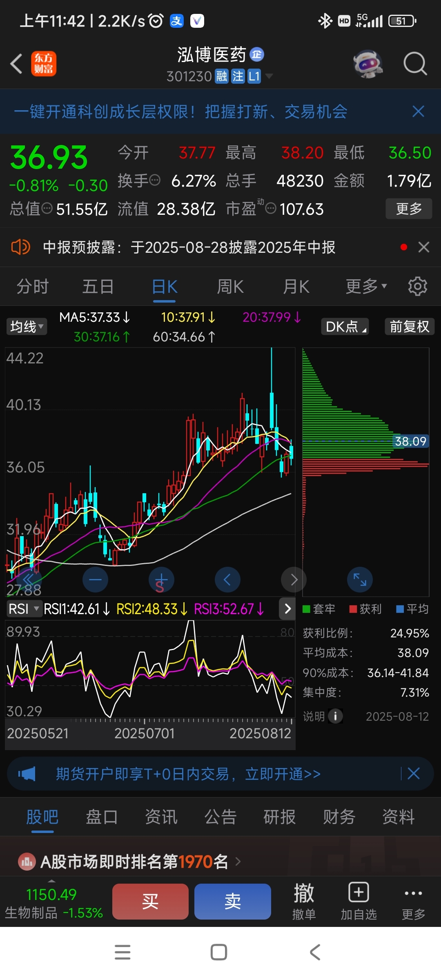Open stock search magnifier icon
The image size is (441, 980).
pos(415,64)
